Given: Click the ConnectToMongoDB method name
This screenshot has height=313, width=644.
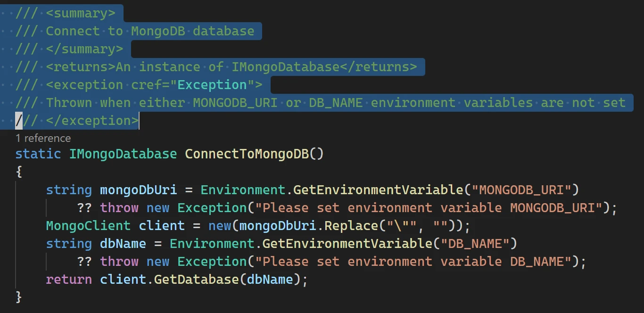Looking at the screenshot, I should coord(247,154).
